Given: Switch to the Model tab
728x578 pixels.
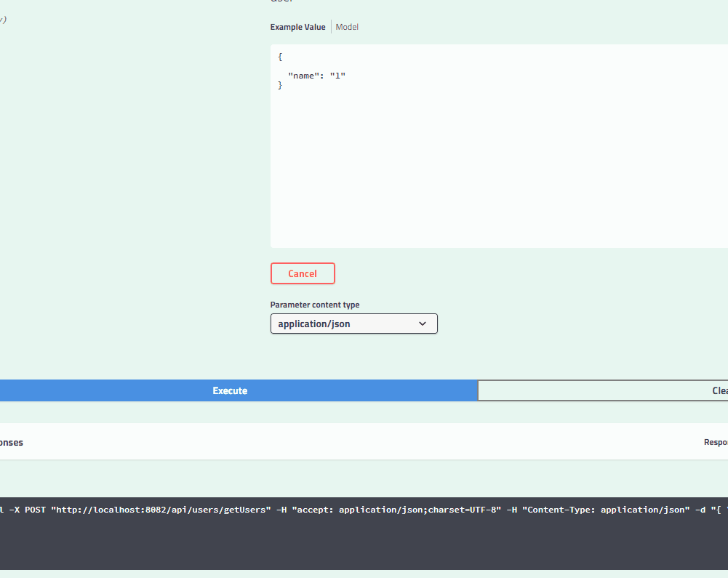Looking at the screenshot, I should pyautogui.click(x=347, y=27).
